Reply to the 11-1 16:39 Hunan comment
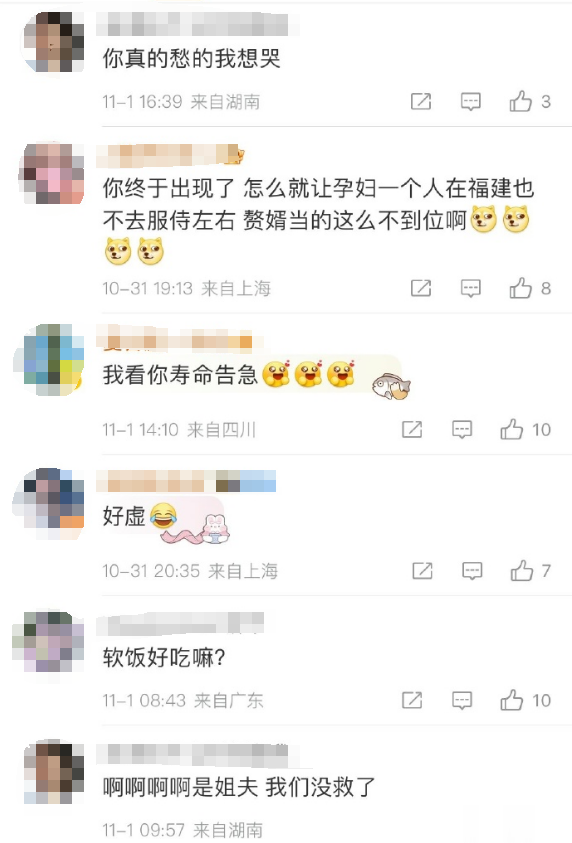The height and width of the screenshot is (843, 572). pyautogui.click(x=470, y=102)
